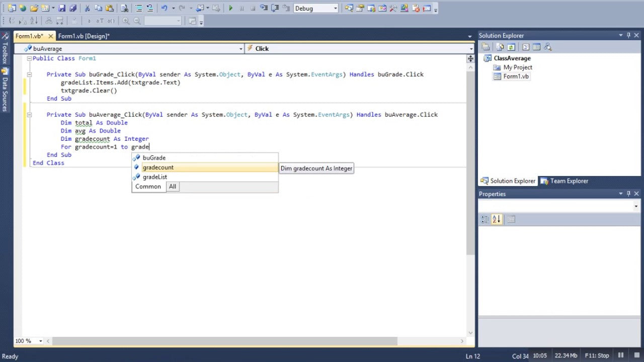
Task: Click the Step Out icon
Action: pyautogui.click(x=286, y=8)
